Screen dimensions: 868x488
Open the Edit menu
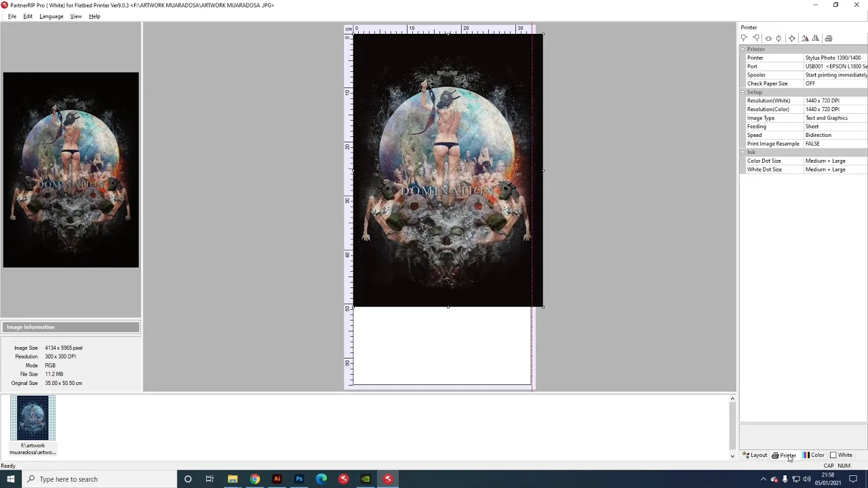pyautogui.click(x=28, y=16)
